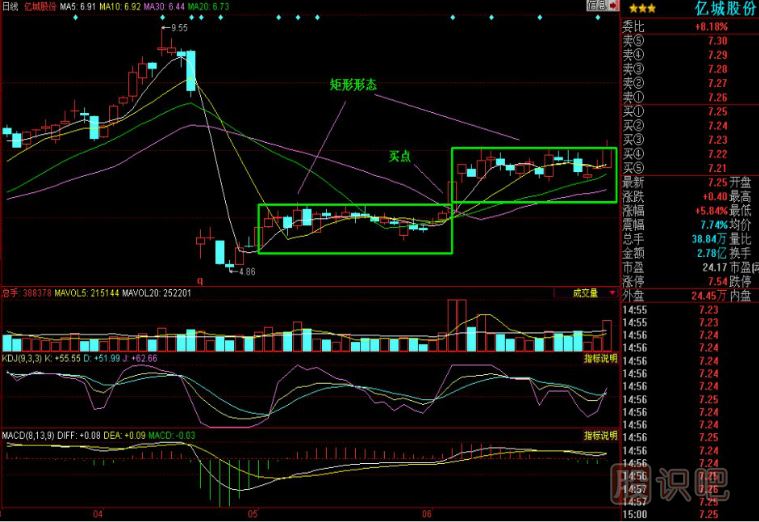Click the small red 'q' marker below chart
Image resolution: width=759 pixels, height=522 pixels.
pos(200,281)
